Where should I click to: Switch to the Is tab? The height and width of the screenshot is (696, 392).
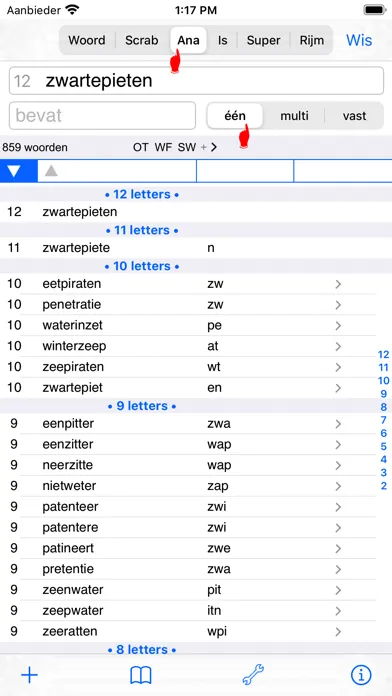pyautogui.click(x=222, y=40)
